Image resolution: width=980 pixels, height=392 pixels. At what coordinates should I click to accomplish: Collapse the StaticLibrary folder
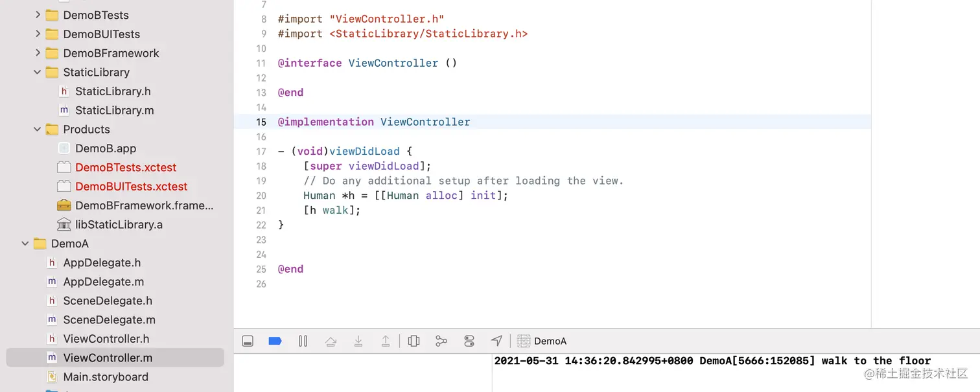point(38,72)
